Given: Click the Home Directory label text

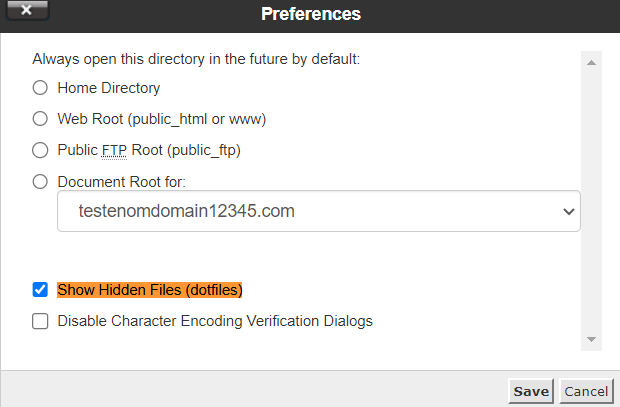Looking at the screenshot, I should tap(109, 88).
